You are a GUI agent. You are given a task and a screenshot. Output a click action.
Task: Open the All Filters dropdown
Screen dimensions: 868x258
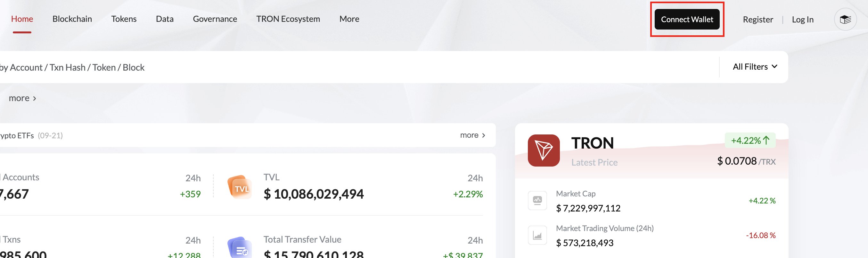755,67
